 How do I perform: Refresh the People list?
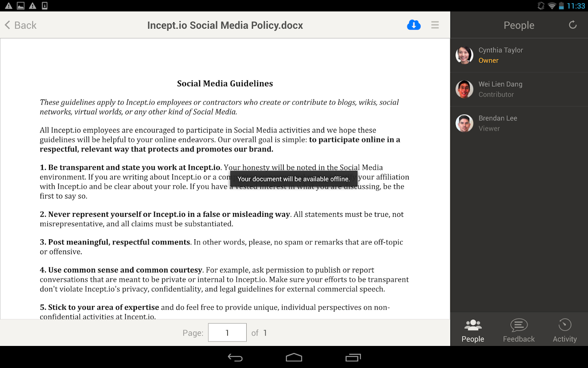pos(572,25)
